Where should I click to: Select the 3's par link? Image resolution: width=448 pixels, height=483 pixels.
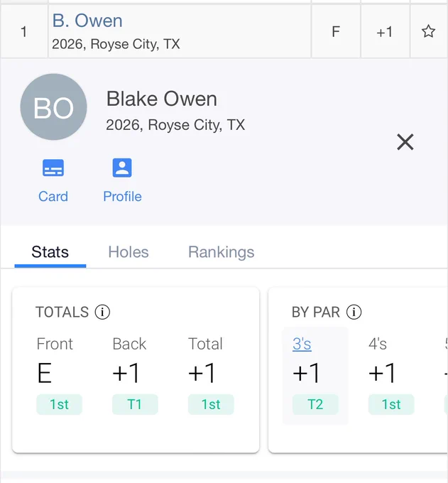point(302,344)
